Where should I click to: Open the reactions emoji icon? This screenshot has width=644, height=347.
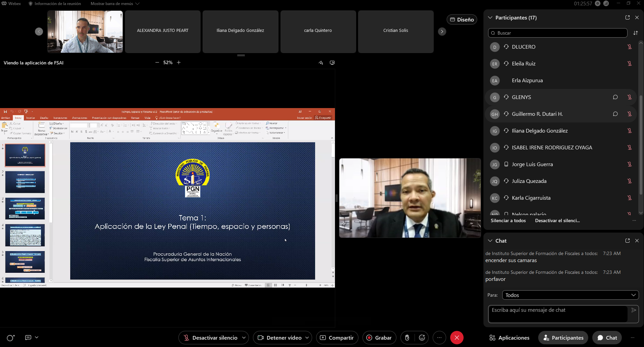(x=422, y=338)
